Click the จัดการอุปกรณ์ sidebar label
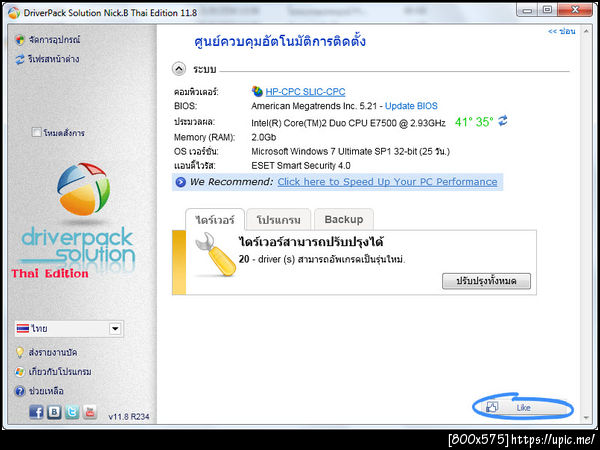The image size is (600, 450). (54, 40)
